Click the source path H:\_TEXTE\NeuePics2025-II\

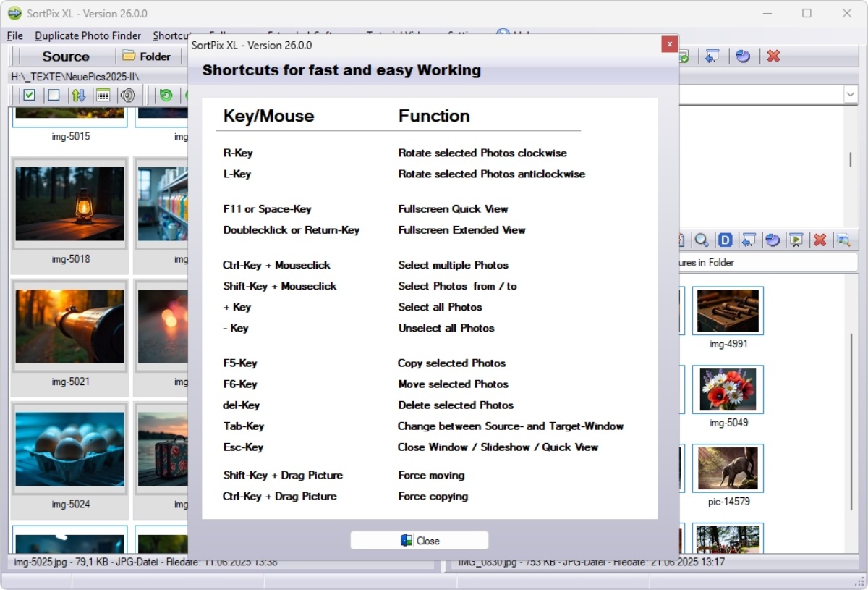coord(75,76)
